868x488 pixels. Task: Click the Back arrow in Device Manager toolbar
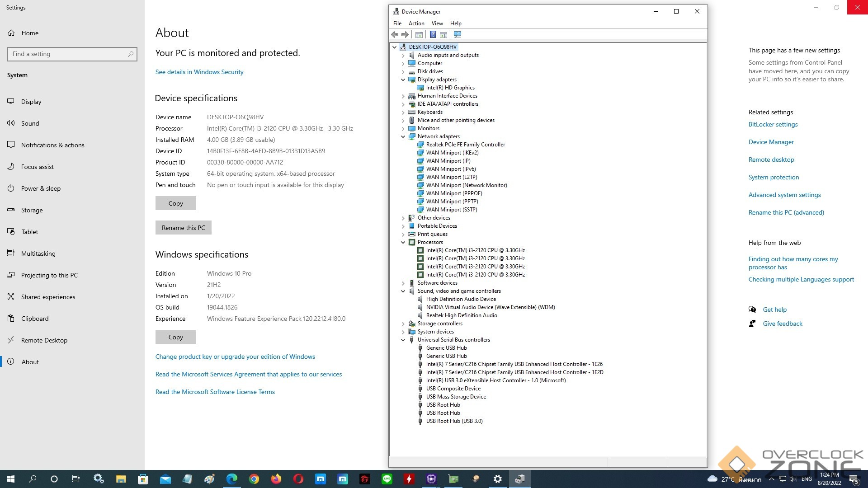[395, 35]
